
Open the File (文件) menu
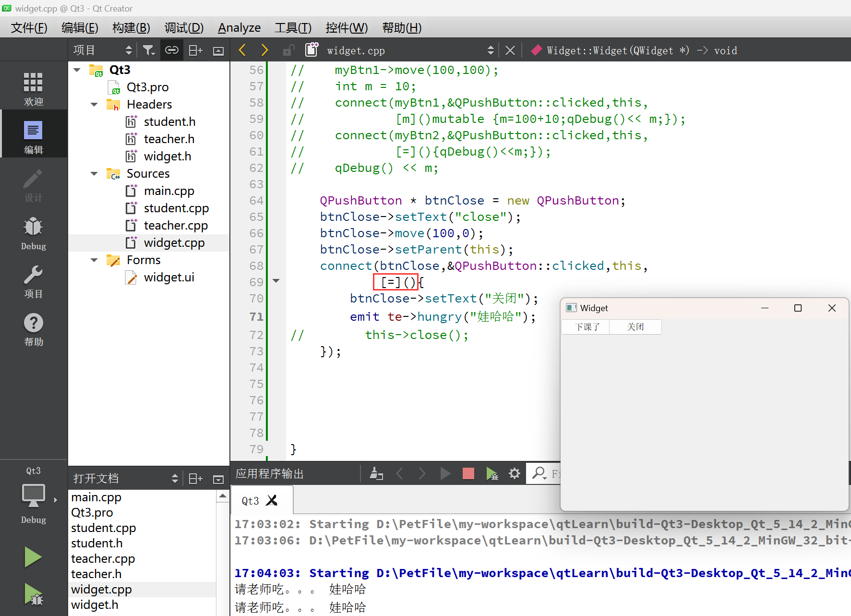click(29, 28)
